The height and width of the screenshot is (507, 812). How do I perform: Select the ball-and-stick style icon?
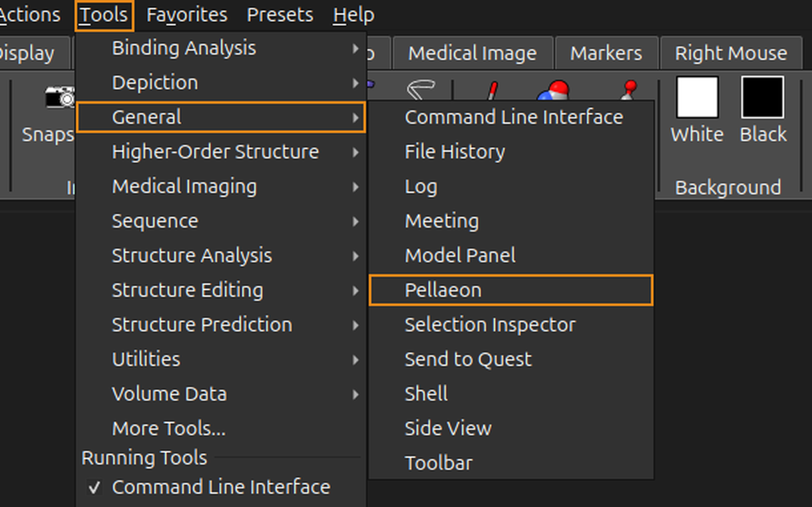coord(628,91)
